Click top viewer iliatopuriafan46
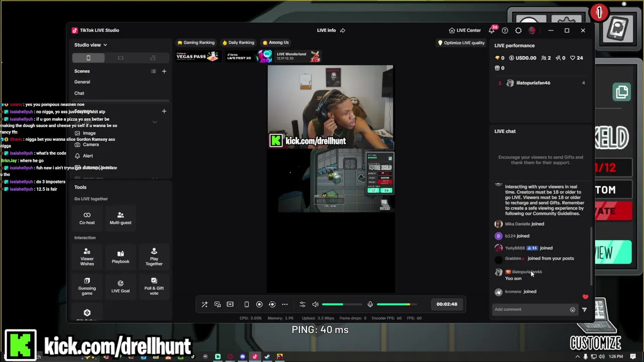 pyautogui.click(x=533, y=83)
